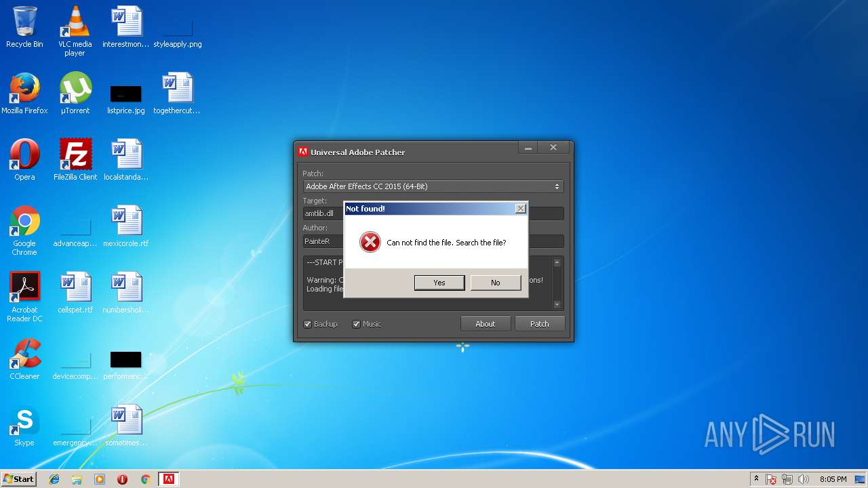868x488 pixels.
Task: Show hidden system tray icons
Action: pos(756,479)
